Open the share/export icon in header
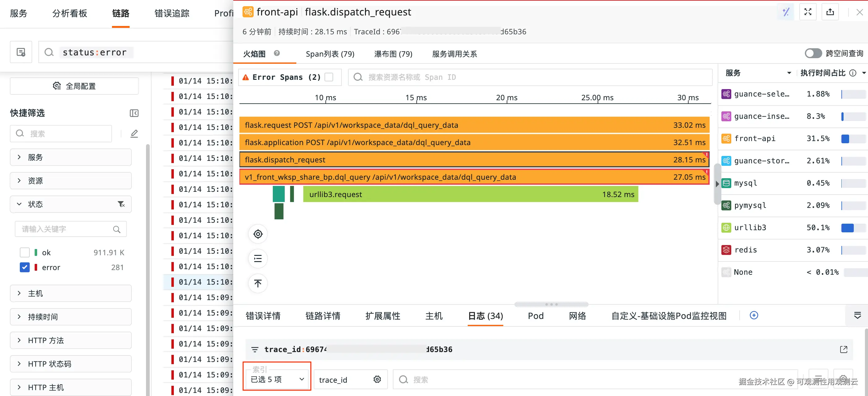Viewport: 868px width, 396px height. [x=830, y=12]
